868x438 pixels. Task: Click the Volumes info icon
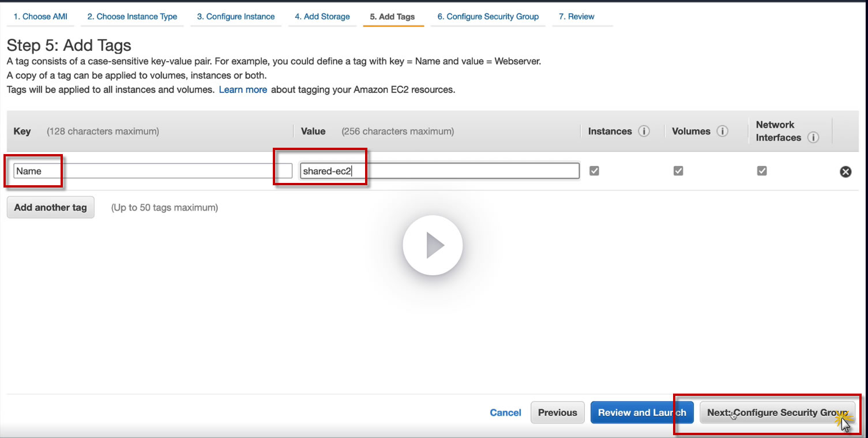coord(722,132)
